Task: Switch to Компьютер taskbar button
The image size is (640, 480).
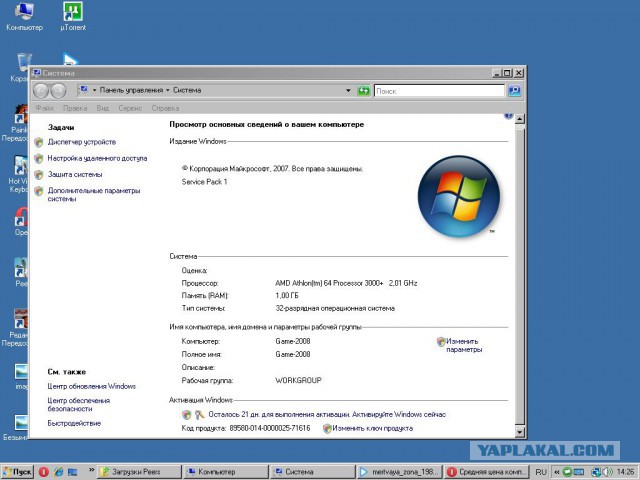Action: click(226, 472)
